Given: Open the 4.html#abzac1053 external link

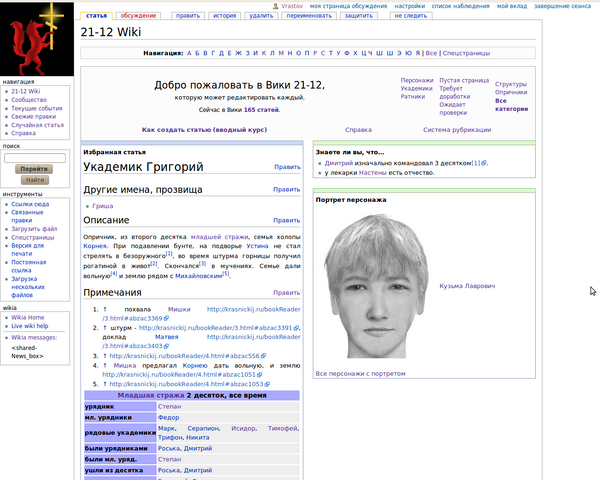Looking at the screenshot, I should point(189,384).
